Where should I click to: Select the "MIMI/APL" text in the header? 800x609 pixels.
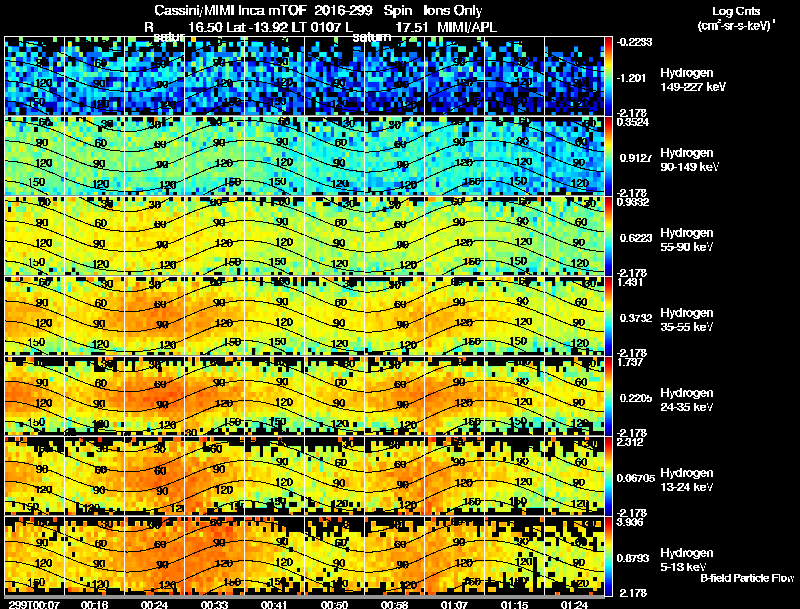pos(467,27)
